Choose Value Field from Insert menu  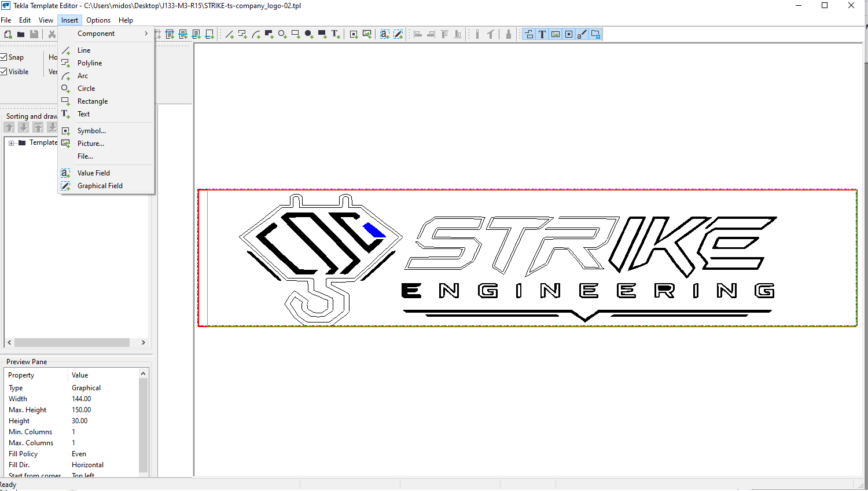point(106,173)
